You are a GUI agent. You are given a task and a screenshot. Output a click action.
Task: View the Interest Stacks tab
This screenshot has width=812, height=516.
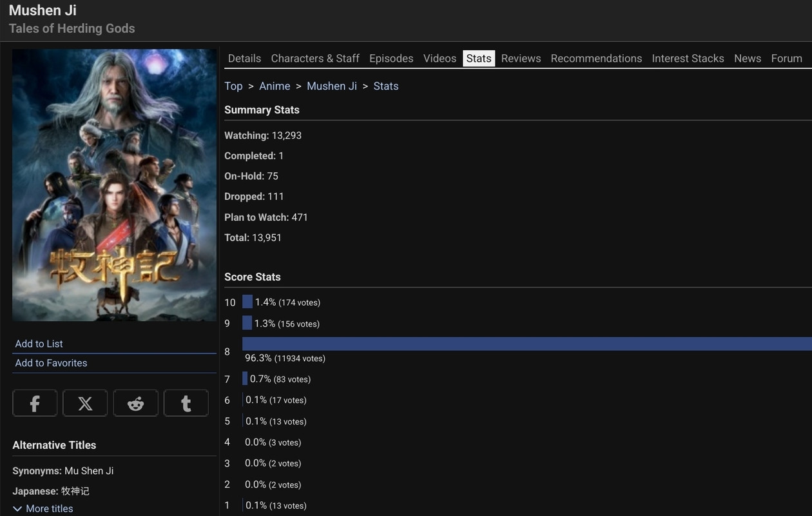tap(688, 58)
